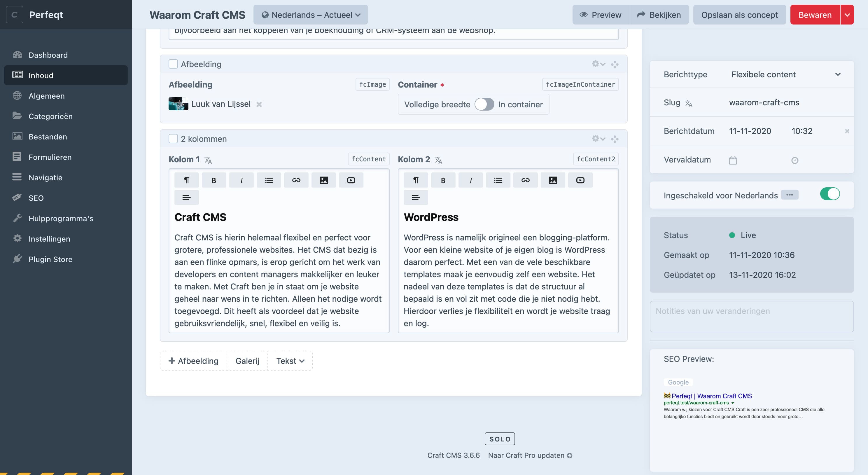
Task: Clear the Berichtdatum value
Action: (847, 131)
